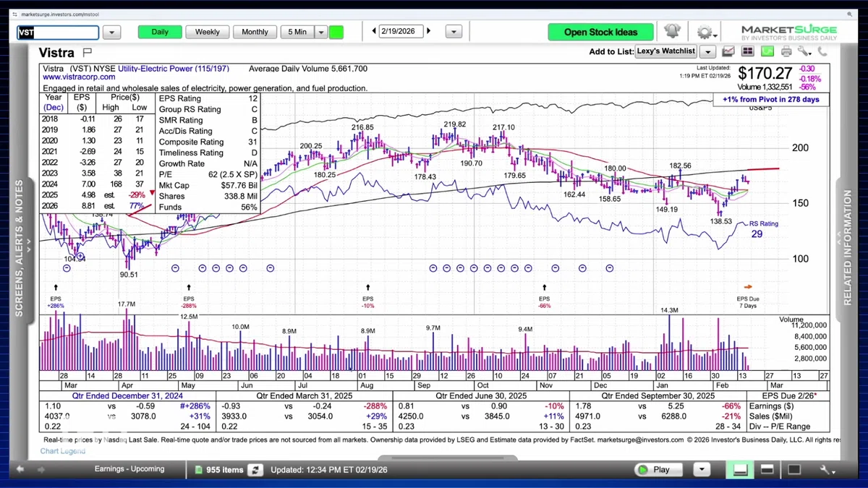The height and width of the screenshot is (488, 868).
Task: Refresh the 955 items list
Action: coord(255,470)
